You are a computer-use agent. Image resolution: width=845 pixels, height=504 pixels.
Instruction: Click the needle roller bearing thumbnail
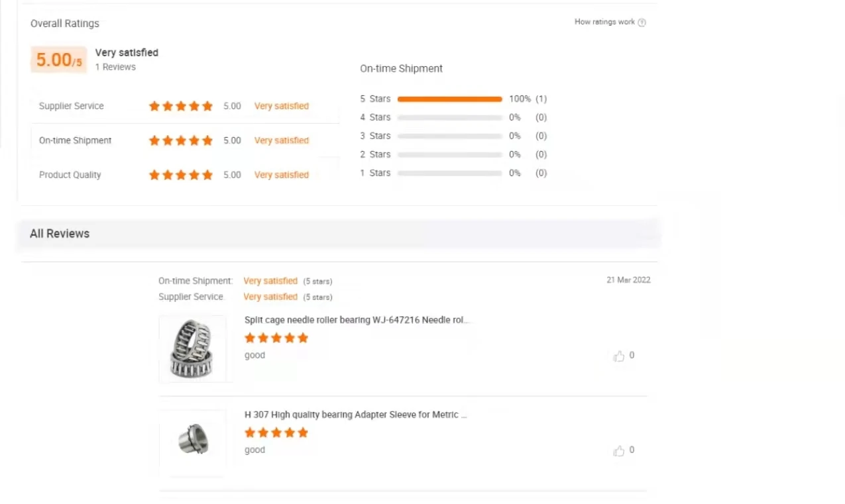pyautogui.click(x=192, y=349)
